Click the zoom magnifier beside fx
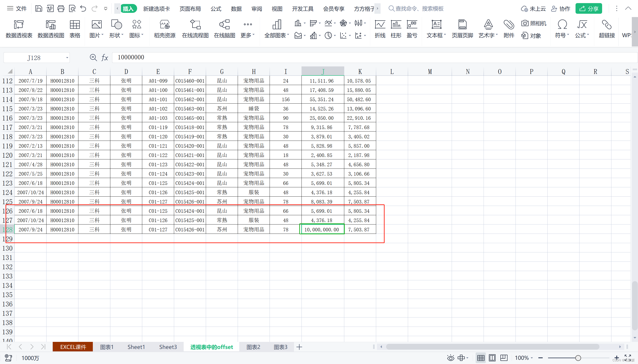The height and width of the screenshot is (364, 638). point(93,58)
